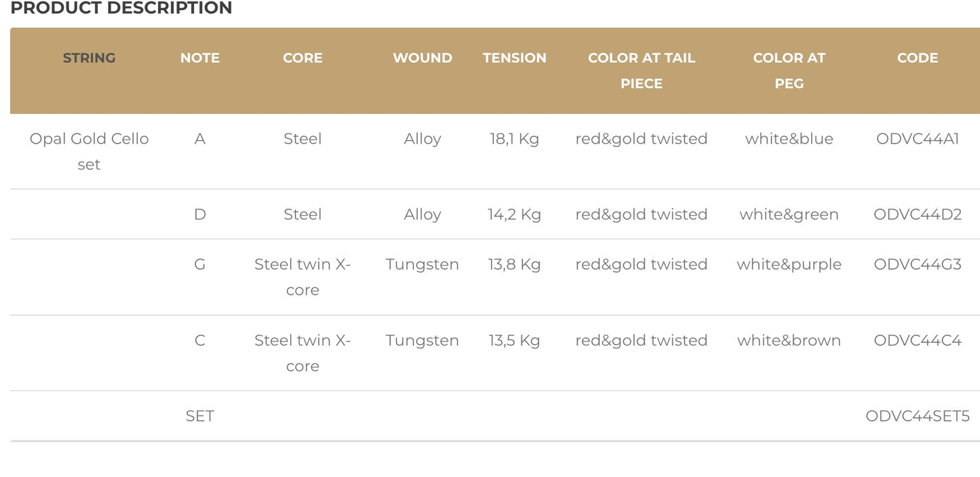This screenshot has height=477, width=980.
Task: Click the white&purple peg color cell
Action: (x=789, y=264)
